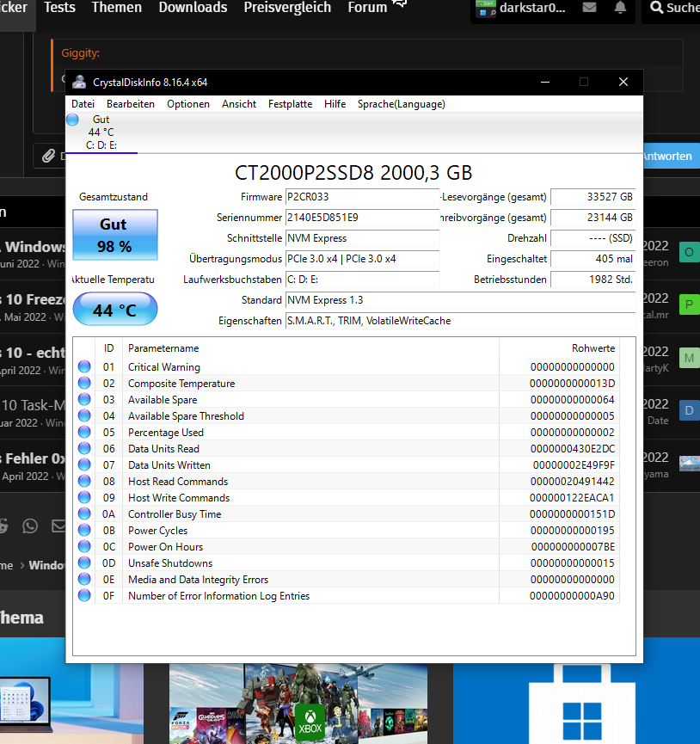Click the Firmware field P2CR033

click(362, 197)
